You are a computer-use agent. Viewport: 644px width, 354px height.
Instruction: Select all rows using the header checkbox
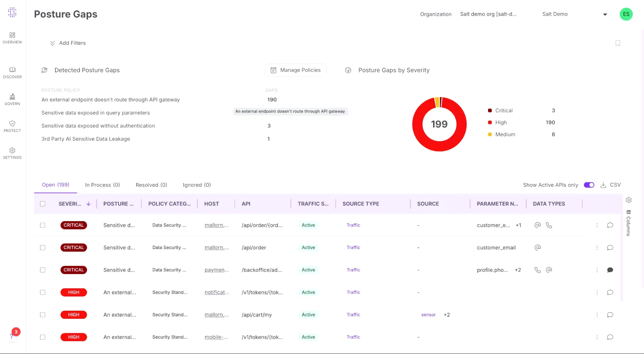coord(43,204)
